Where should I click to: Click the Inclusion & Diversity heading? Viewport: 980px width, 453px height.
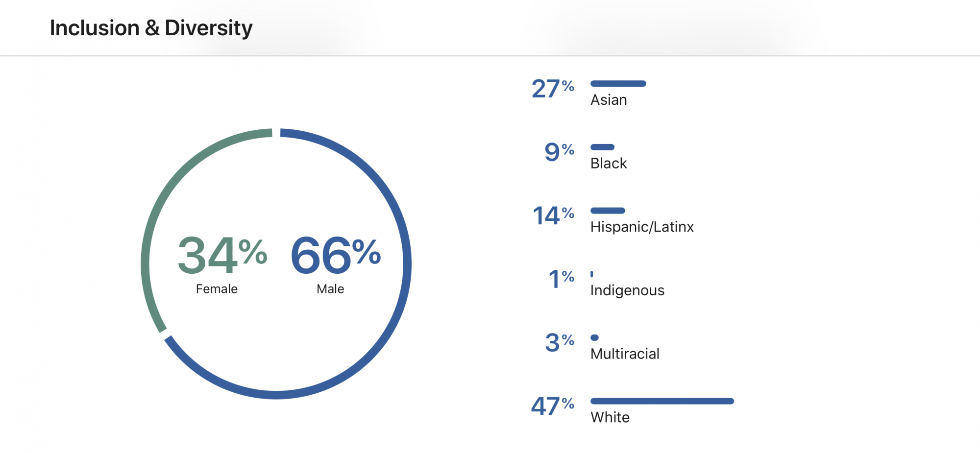pyautogui.click(x=151, y=28)
